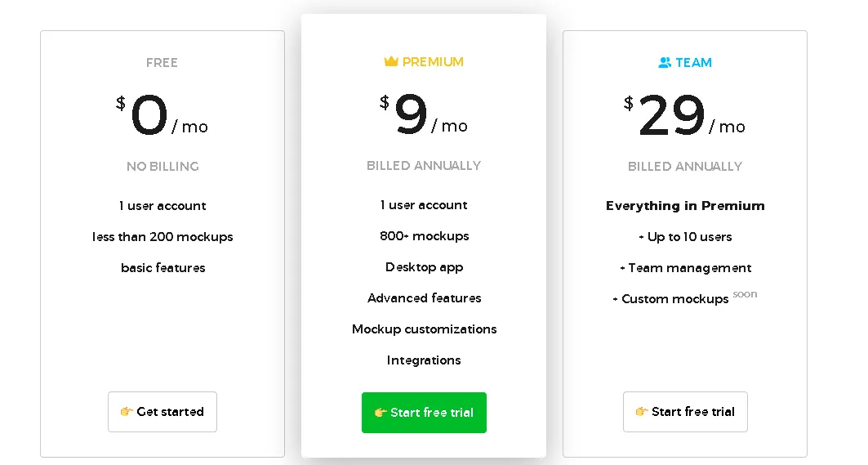Click pointing hand icon on Team trial button
This screenshot has height=465, width=868.
pos(642,411)
